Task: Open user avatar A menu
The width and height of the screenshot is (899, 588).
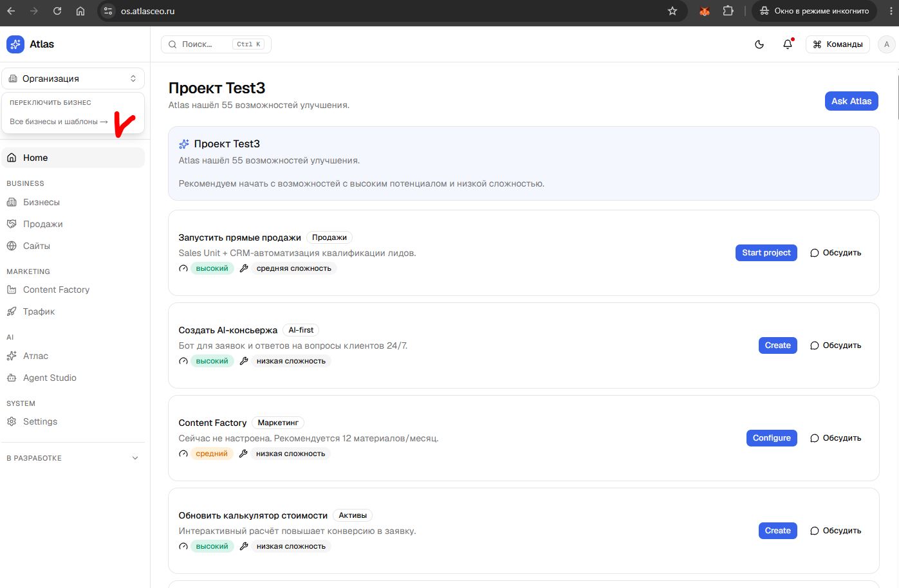Action: pyautogui.click(x=887, y=44)
